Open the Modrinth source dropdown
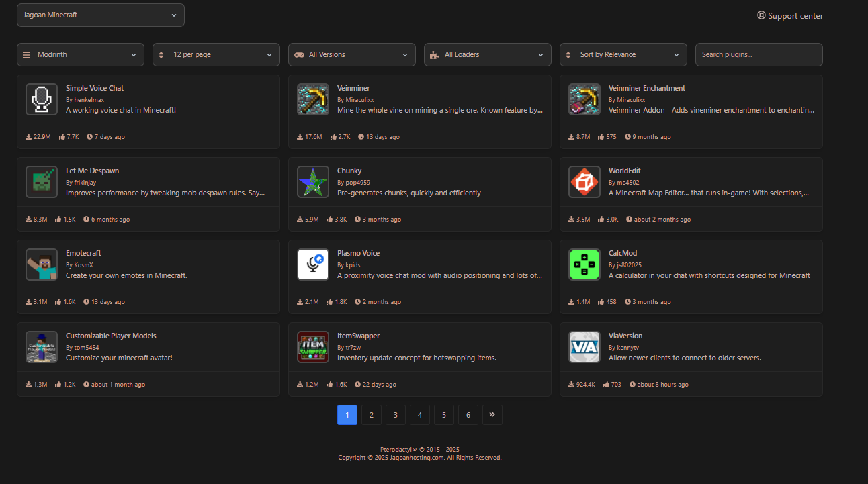This screenshot has width=868, height=484. pyautogui.click(x=81, y=55)
